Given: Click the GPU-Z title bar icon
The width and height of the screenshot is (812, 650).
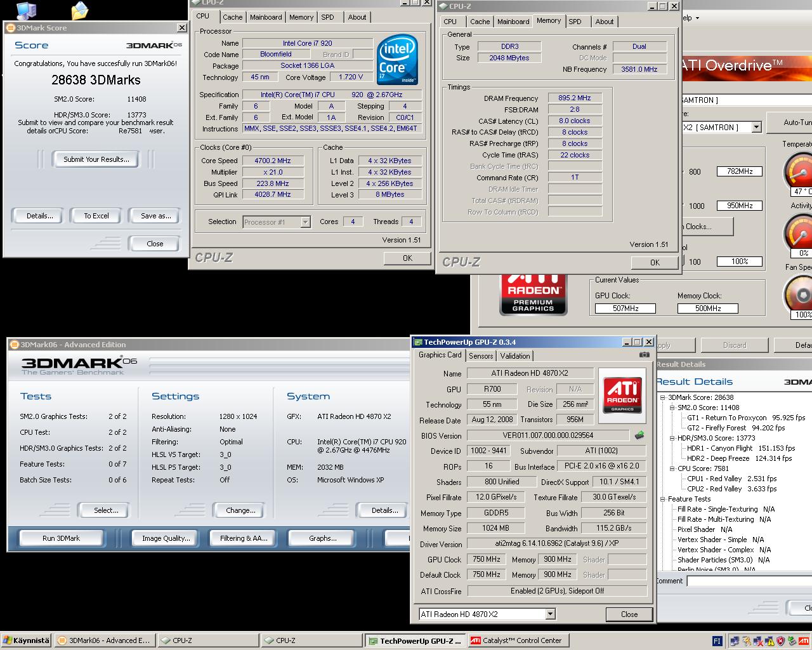Looking at the screenshot, I should pyautogui.click(x=418, y=342).
